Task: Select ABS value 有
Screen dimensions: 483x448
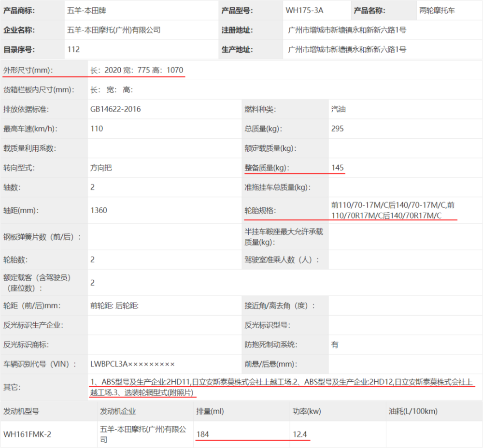Action: pyautogui.click(x=335, y=345)
